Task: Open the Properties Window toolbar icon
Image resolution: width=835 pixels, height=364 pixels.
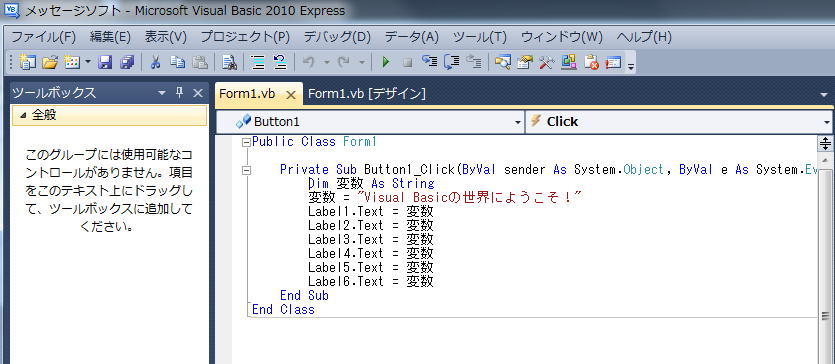Action: (525, 63)
